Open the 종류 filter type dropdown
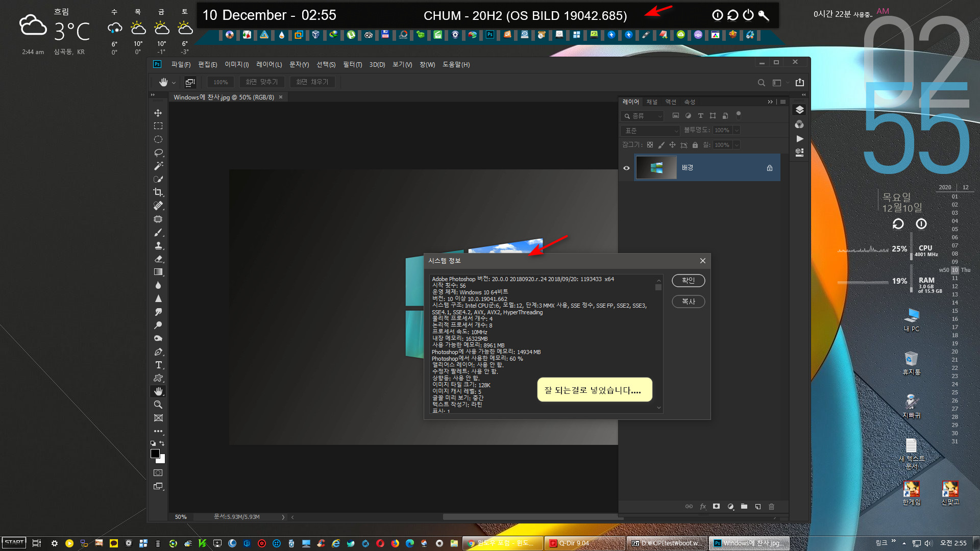 tap(643, 116)
